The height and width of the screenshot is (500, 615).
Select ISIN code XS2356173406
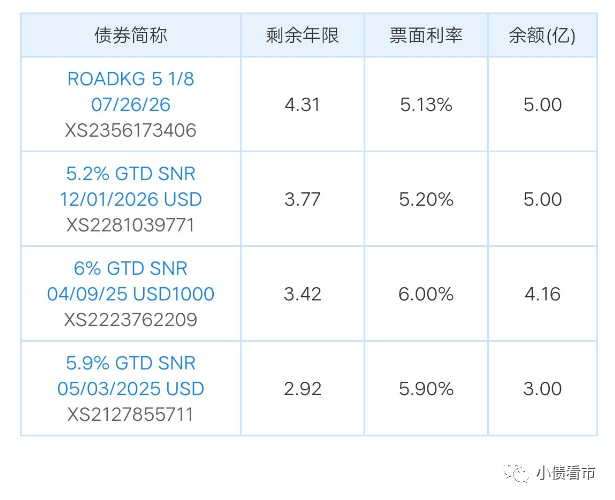130,130
